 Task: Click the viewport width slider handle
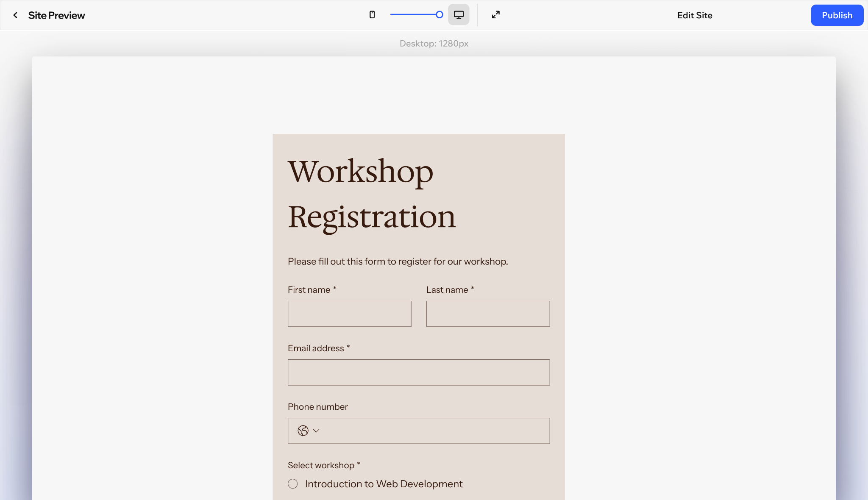[x=440, y=15]
